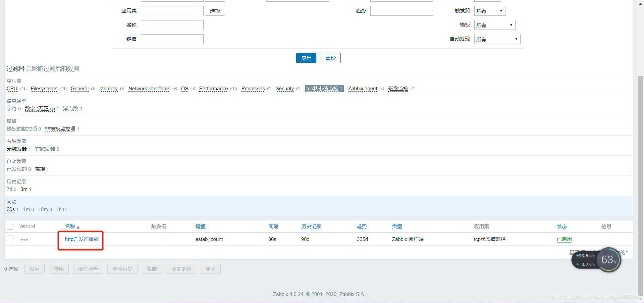Open the three-dots wizard menu for http并发连接数
Viewport: 644px width, 303px height.
click(24, 240)
